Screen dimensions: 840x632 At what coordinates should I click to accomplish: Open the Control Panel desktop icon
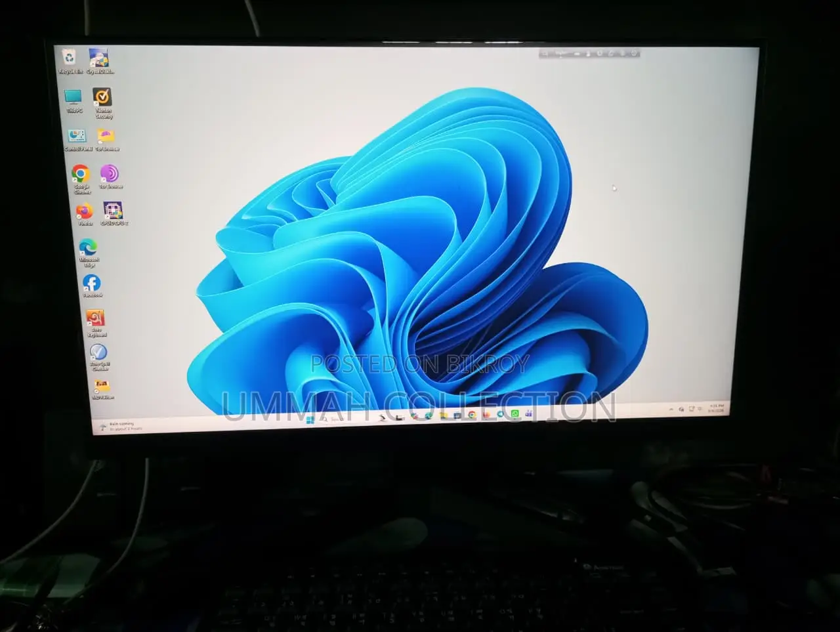pos(77,140)
